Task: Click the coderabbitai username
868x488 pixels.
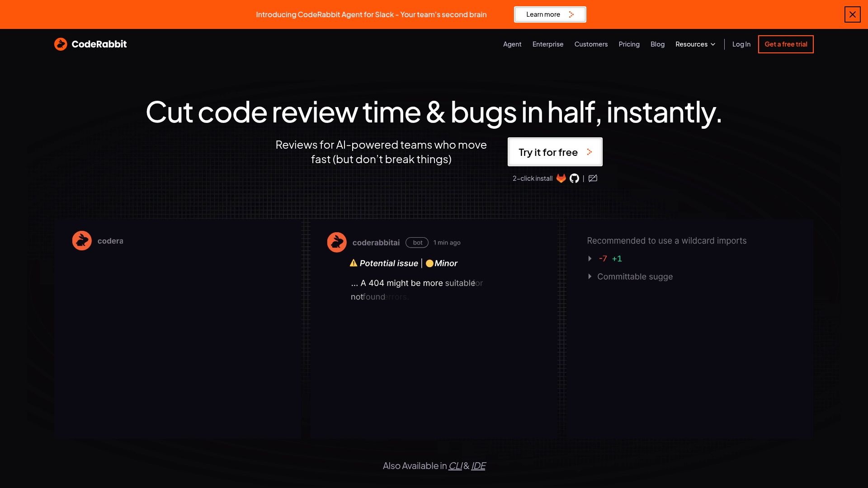Action: 376,243
